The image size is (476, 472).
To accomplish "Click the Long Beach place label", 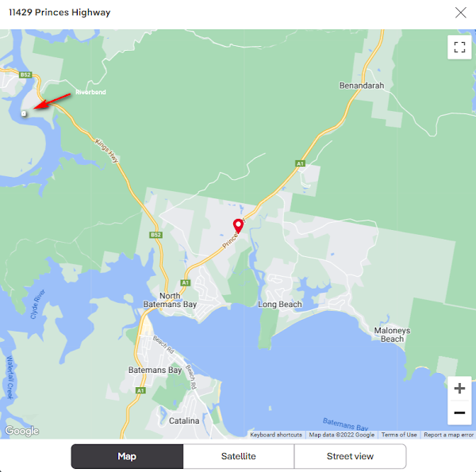I will (280, 304).
